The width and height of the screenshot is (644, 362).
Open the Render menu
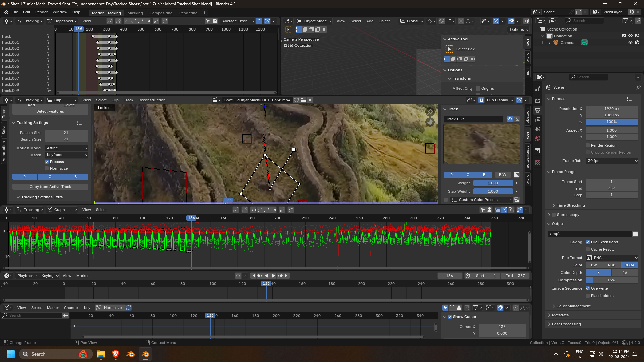41,12
